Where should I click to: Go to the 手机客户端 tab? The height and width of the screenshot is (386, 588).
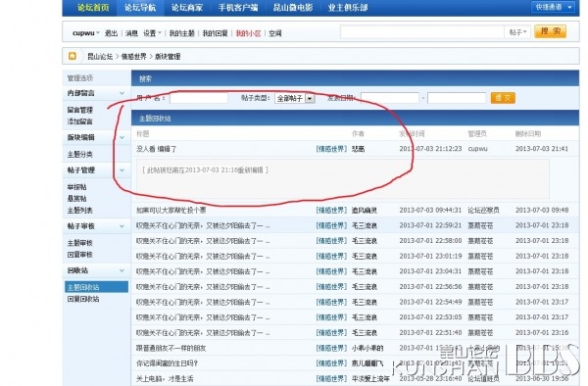238,8
